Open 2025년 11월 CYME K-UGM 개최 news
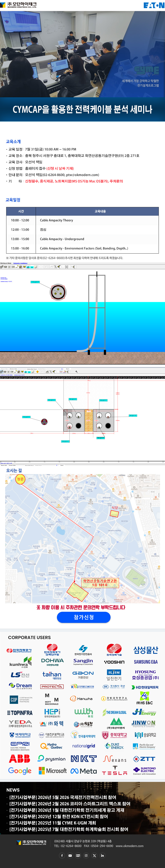This screenshot has height=868, width=165. coord(53,823)
